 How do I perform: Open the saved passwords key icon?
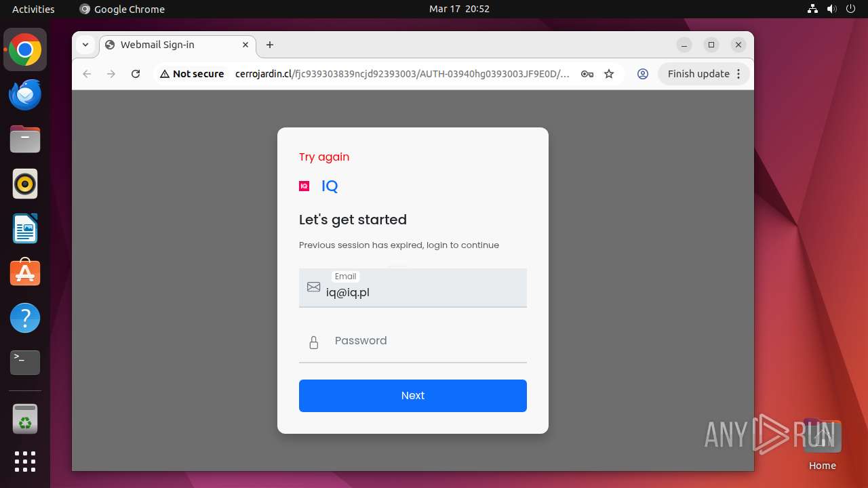[x=587, y=74]
